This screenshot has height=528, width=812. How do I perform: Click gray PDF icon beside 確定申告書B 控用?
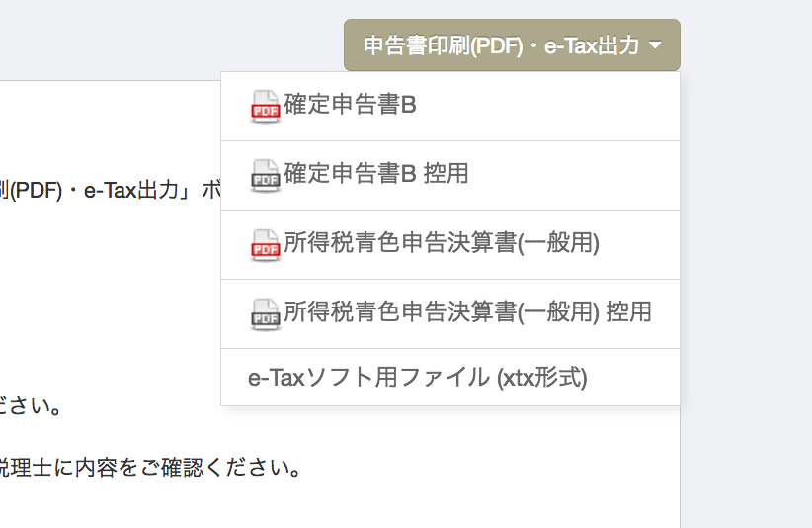point(266,176)
